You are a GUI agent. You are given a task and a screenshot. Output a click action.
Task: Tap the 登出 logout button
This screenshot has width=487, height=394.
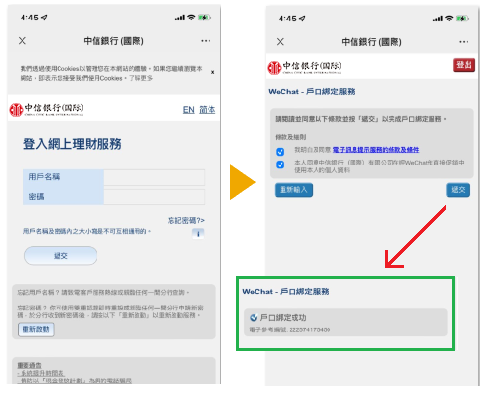464,65
